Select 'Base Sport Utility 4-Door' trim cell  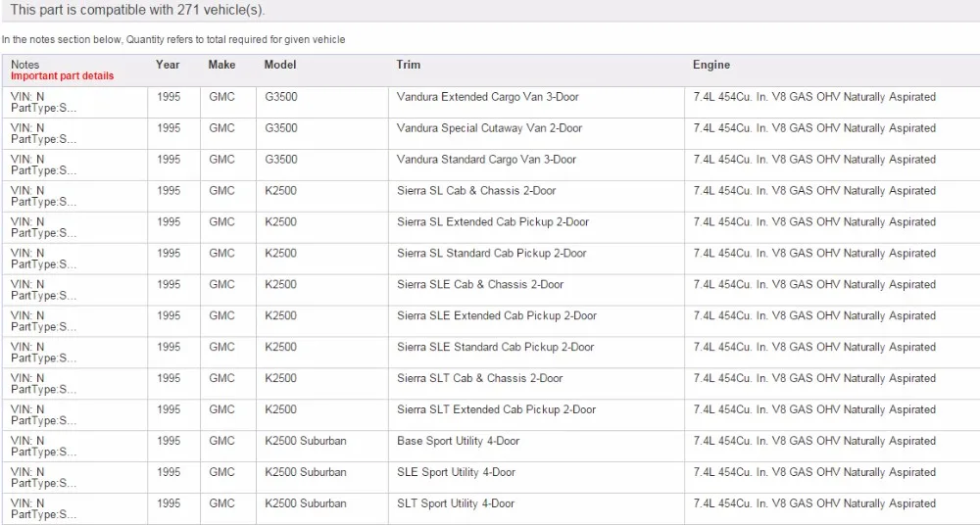458,441
